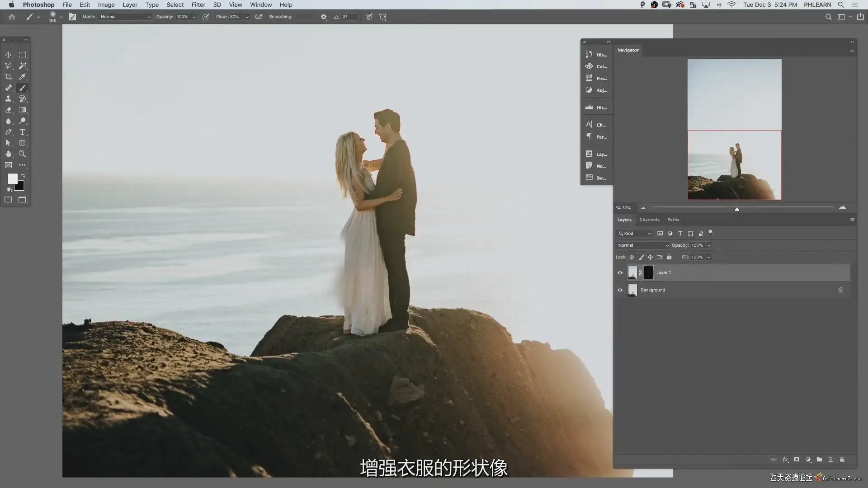Select the Eraser tool

tap(8, 110)
